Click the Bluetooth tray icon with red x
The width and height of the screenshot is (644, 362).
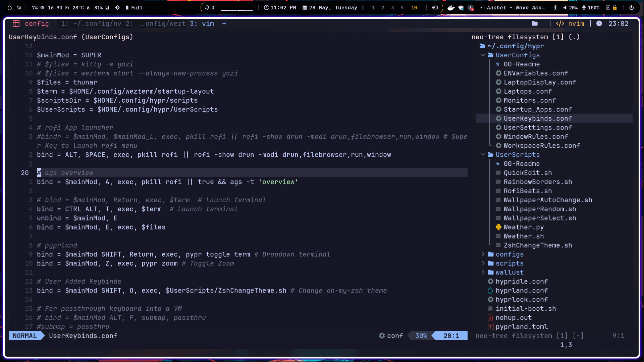click(471, 8)
